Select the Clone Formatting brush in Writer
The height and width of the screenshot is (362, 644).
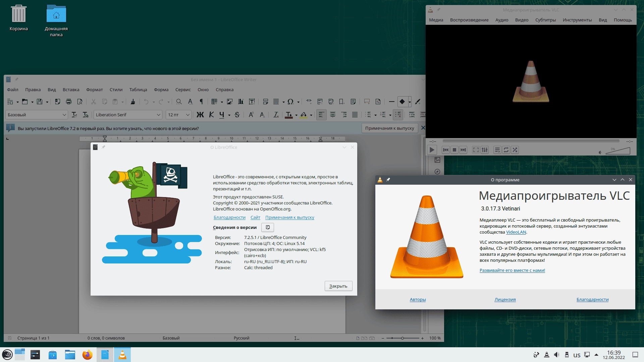pyautogui.click(x=133, y=102)
